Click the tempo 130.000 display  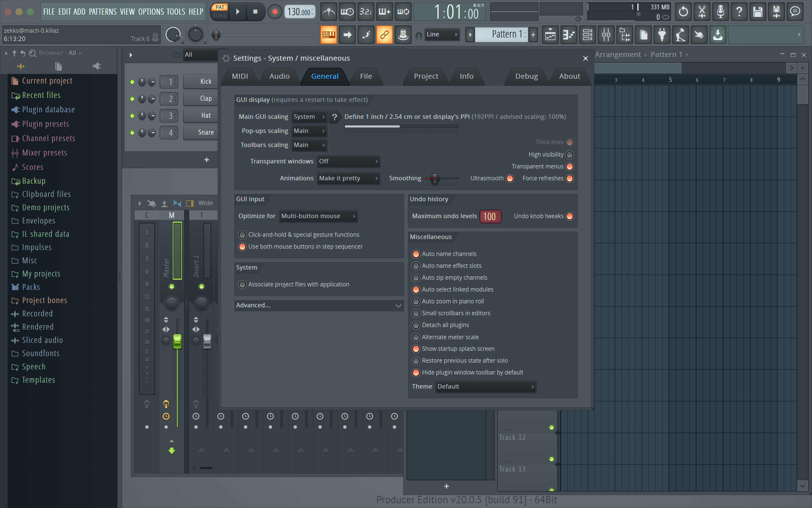coord(300,12)
